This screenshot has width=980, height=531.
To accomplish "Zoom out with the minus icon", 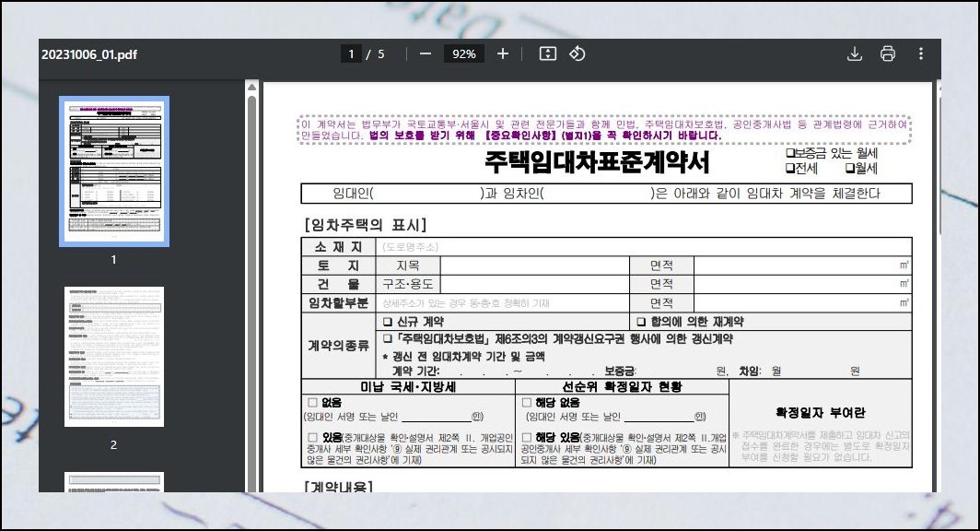I will coord(425,53).
